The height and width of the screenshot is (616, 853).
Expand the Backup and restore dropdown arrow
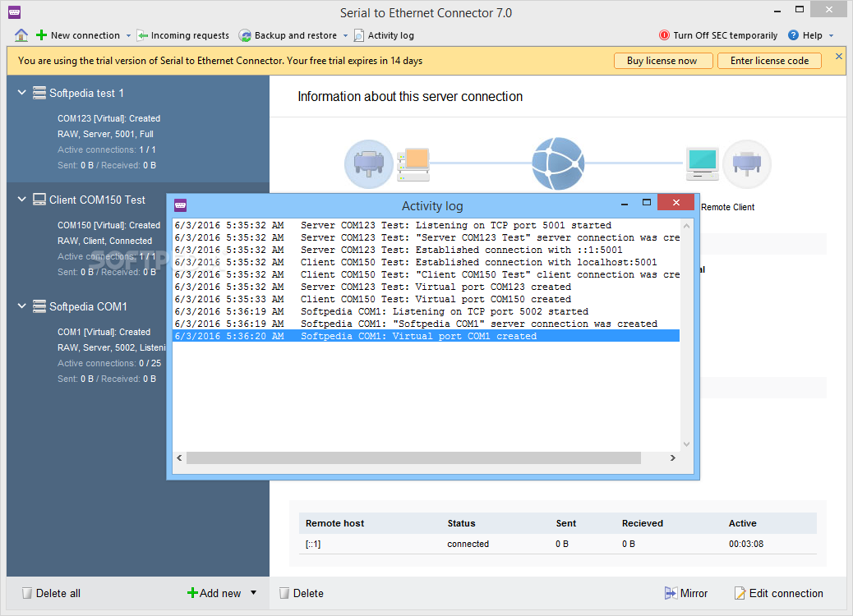(345, 36)
